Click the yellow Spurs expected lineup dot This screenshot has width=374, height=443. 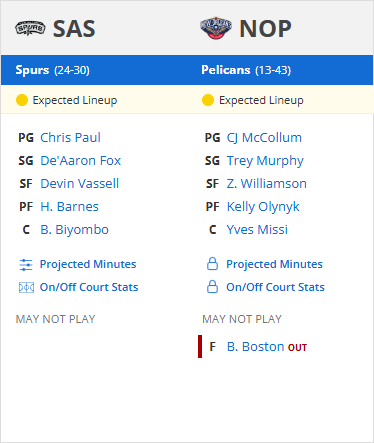pos(22,100)
